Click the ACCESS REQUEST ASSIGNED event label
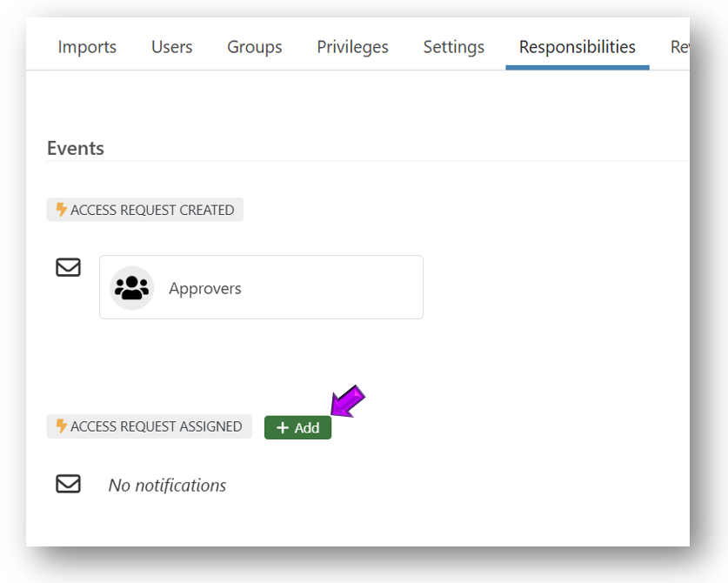Image resolution: width=728 pixels, height=583 pixels. point(156,426)
